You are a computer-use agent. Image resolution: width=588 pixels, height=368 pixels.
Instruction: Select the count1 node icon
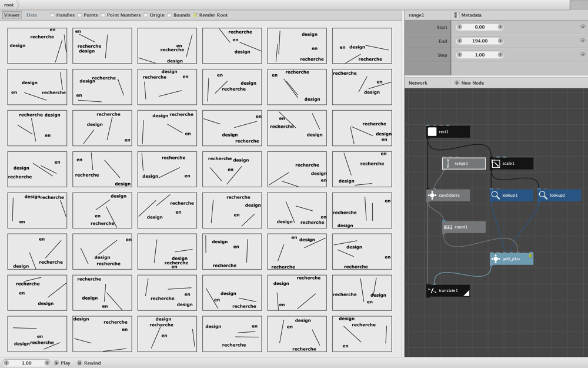point(447,227)
